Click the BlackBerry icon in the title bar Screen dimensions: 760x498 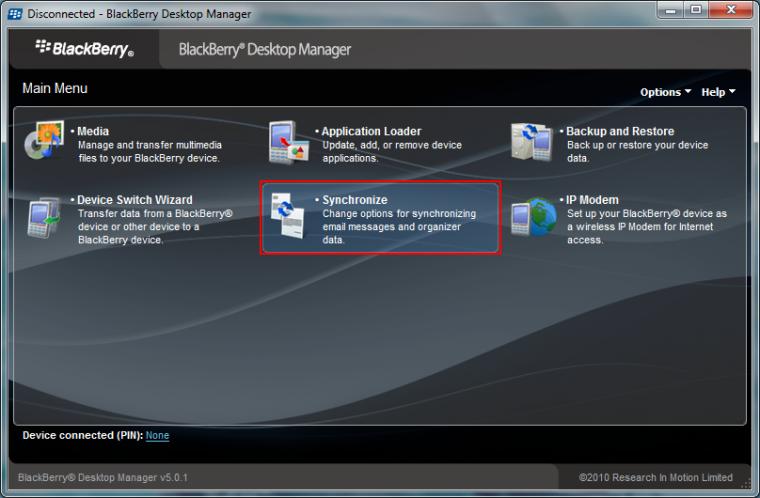[x=15, y=14]
